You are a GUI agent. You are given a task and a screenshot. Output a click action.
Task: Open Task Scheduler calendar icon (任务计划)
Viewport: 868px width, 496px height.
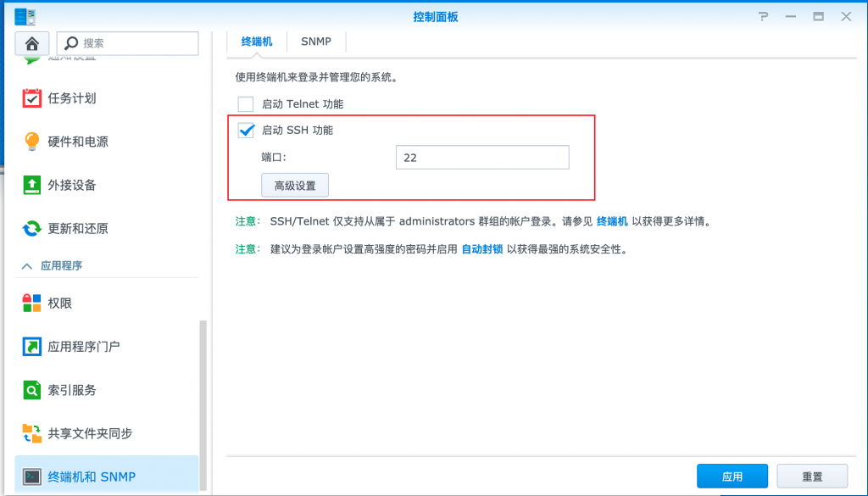[x=32, y=98]
